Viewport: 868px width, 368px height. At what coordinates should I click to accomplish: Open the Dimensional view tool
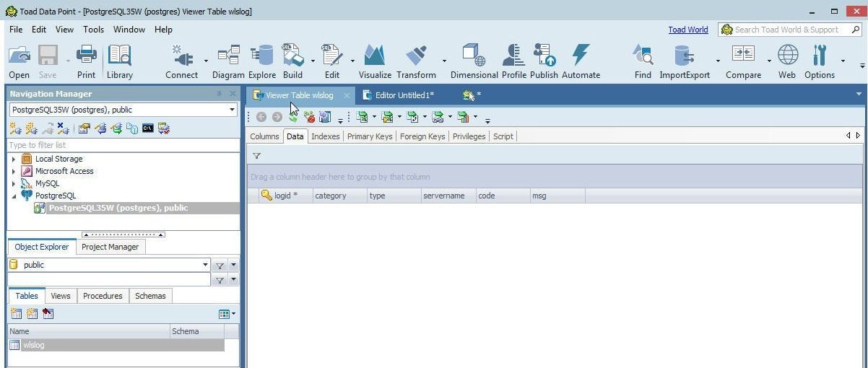474,61
